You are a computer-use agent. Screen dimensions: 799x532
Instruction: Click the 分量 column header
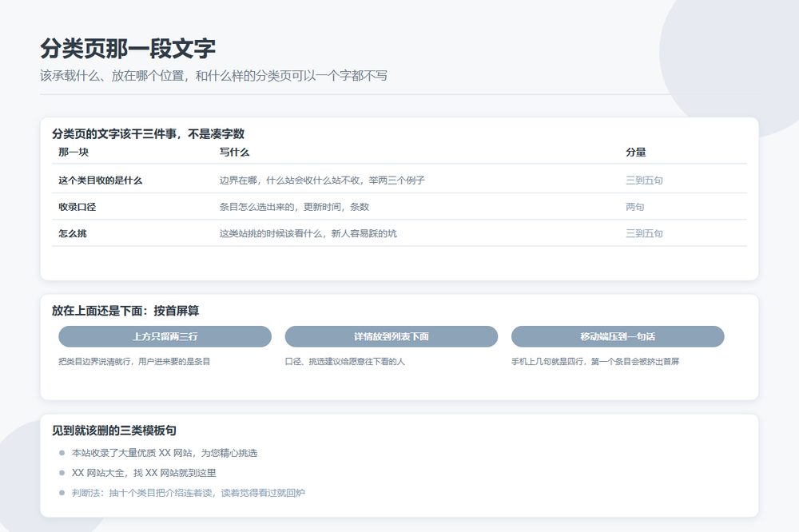pyautogui.click(x=636, y=152)
